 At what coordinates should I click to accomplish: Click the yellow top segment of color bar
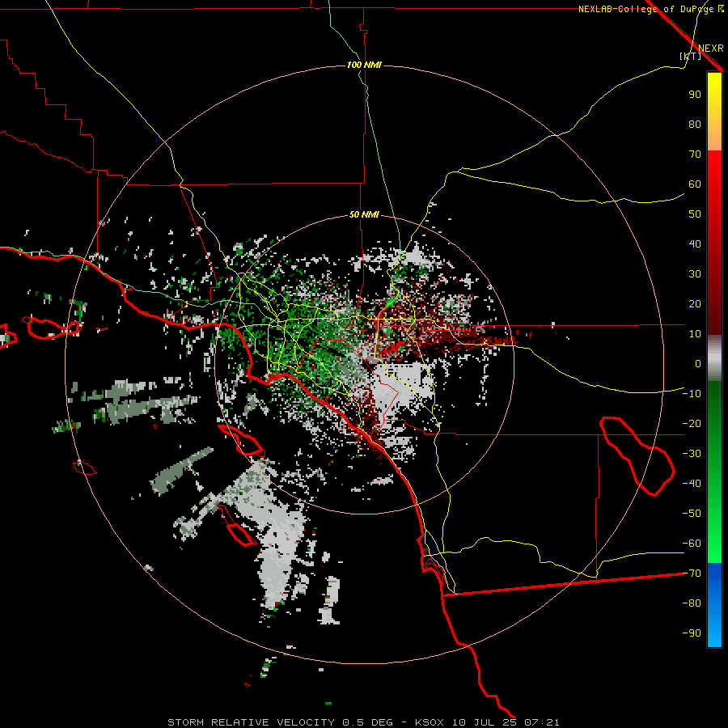pyautogui.click(x=714, y=112)
